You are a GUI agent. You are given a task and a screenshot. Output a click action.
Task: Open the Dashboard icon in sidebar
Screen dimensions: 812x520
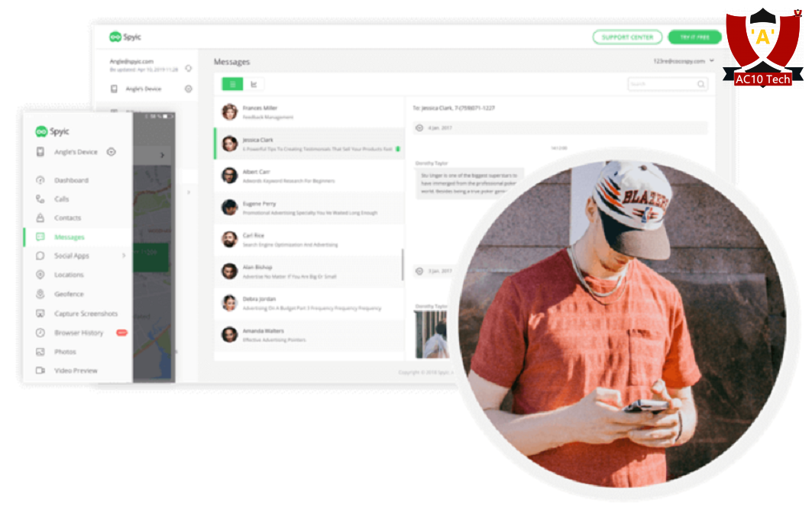40,180
